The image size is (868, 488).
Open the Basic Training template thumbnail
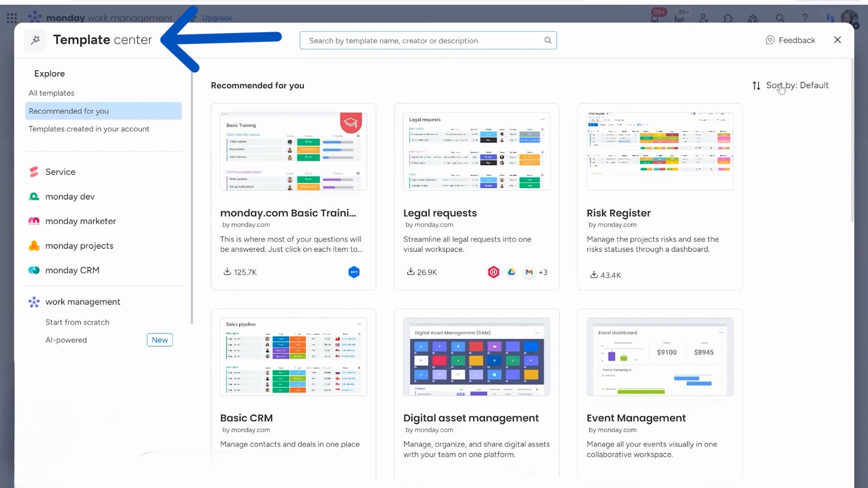[293, 151]
